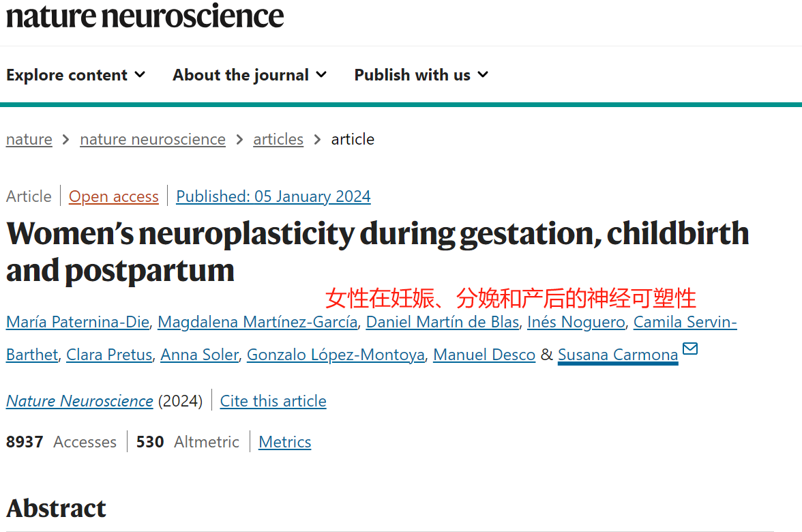Image resolution: width=802 pixels, height=532 pixels.
Task: Go to the nature neuroscience breadcrumb
Action: click(x=153, y=139)
